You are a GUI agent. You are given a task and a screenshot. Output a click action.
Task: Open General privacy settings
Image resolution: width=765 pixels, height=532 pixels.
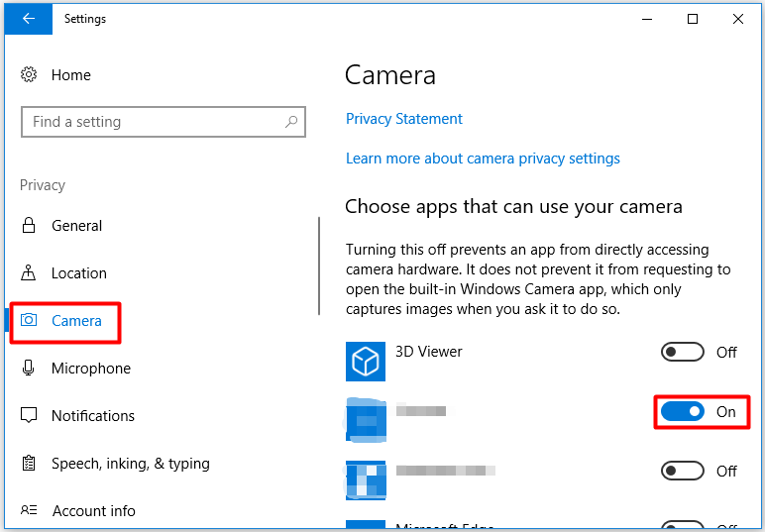76,226
